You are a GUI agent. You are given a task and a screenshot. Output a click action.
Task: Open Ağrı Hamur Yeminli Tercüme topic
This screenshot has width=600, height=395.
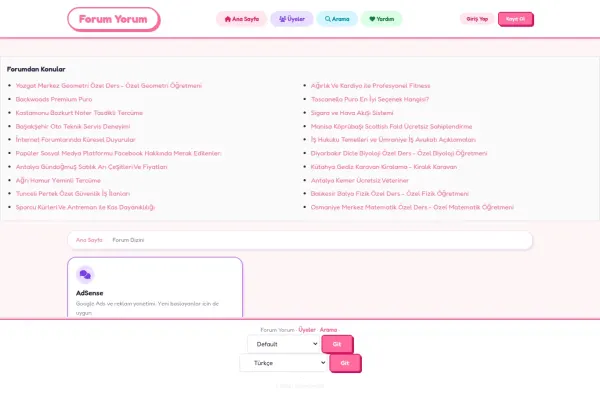[58, 180]
